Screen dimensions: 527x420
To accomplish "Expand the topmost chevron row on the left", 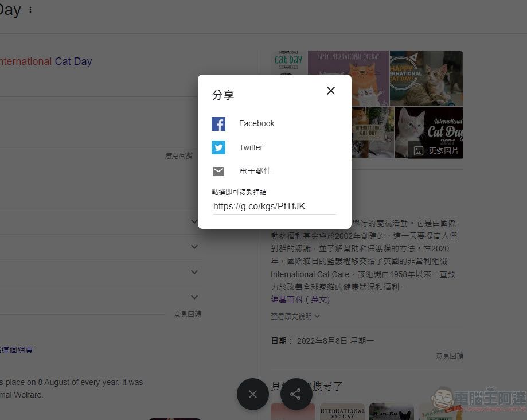I will click(194, 221).
